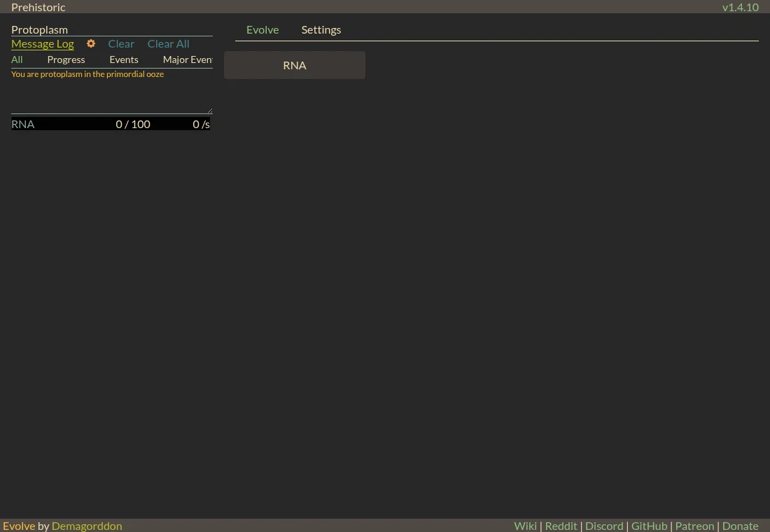Open the Major Events message filter

coord(188,59)
